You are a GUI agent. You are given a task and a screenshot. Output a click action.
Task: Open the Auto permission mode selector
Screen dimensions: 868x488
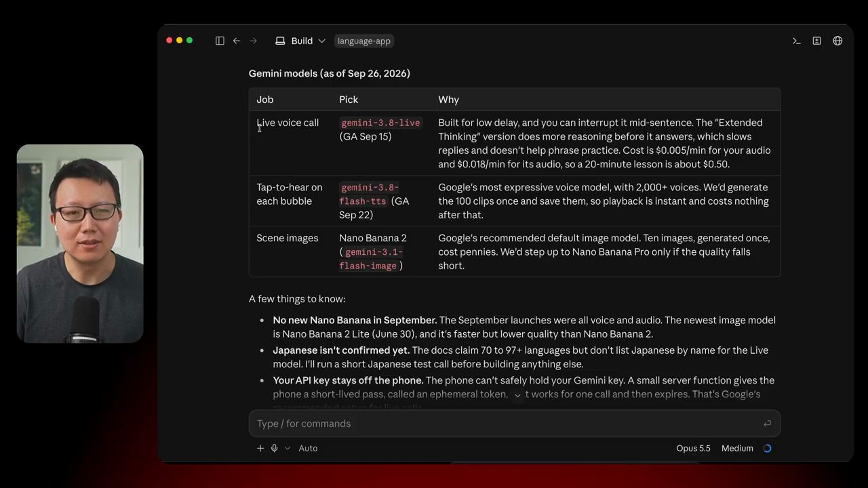(308, 448)
